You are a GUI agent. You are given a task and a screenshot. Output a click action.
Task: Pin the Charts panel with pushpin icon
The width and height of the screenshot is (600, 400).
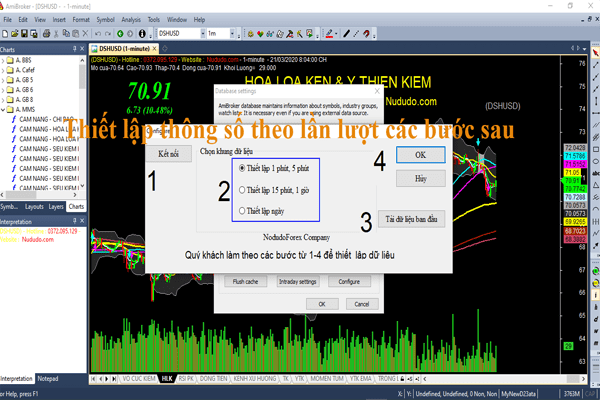click(75, 49)
